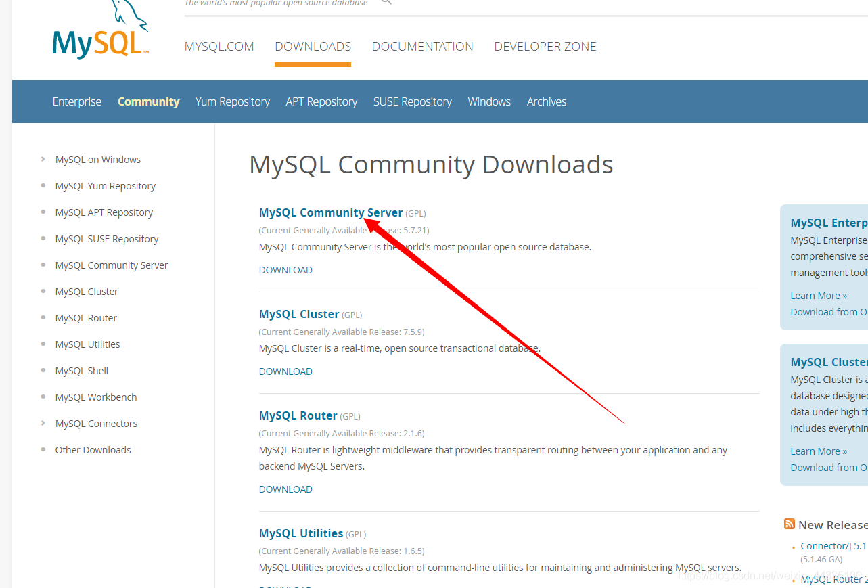Viewport: 868px width, 588px height.
Task: Open the MYSQL.COM top navigation item
Action: point(219,47)
